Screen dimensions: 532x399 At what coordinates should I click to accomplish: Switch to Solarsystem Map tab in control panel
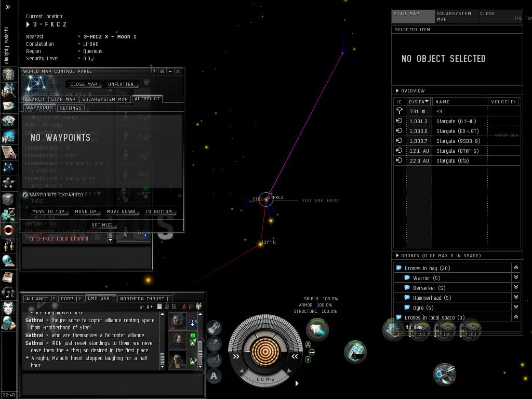[105, 99]
